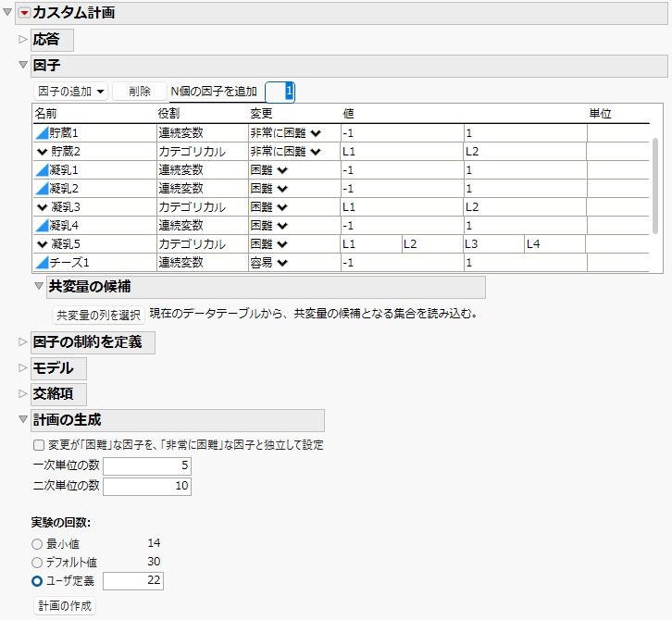The width and height of the screenshot is (672, 620).
Task: Click the L2 value cell of 貯蔵2
Action: point(525,152)
